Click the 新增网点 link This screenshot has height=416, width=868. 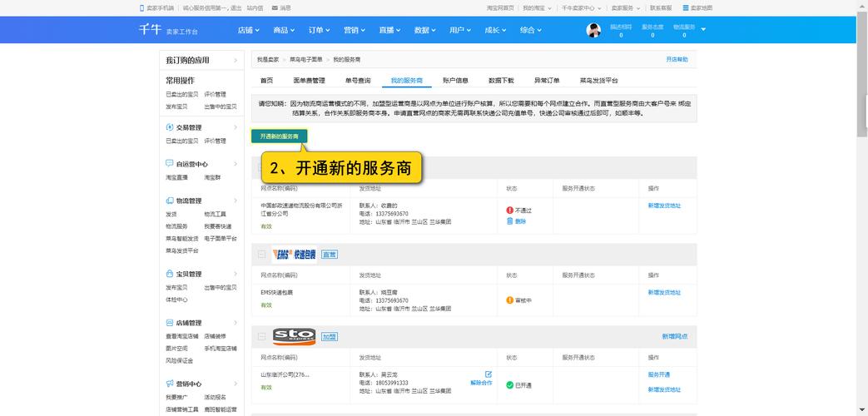[675, 336]
